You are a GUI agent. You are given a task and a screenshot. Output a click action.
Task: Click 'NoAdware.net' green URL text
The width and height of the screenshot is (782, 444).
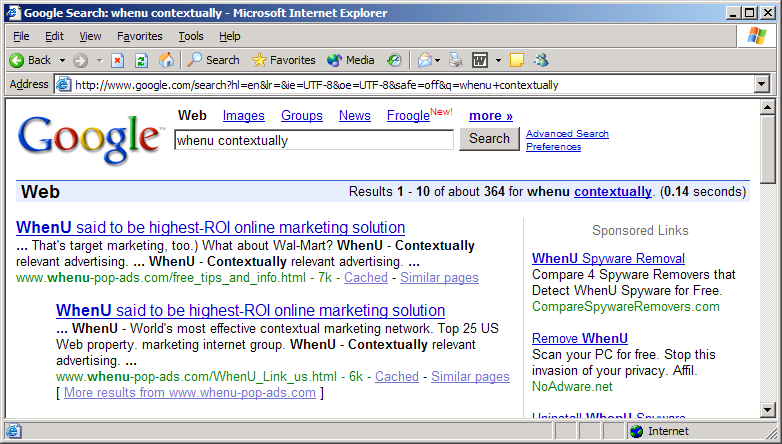coord(572,386)
